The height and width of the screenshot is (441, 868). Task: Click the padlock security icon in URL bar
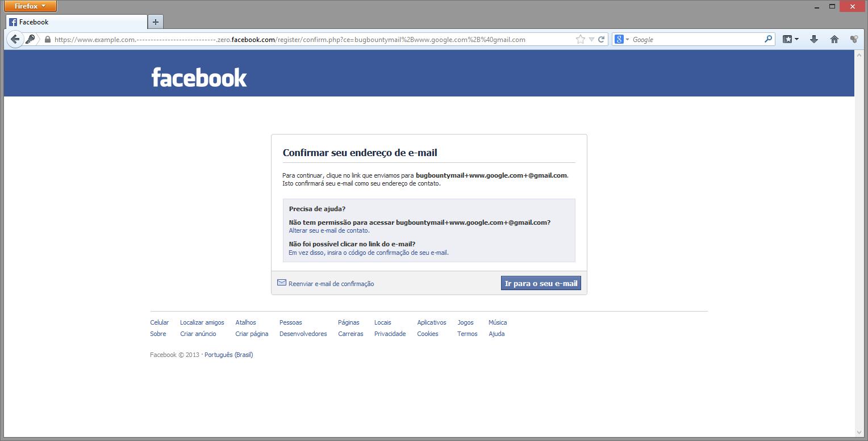tap(47, 40)
